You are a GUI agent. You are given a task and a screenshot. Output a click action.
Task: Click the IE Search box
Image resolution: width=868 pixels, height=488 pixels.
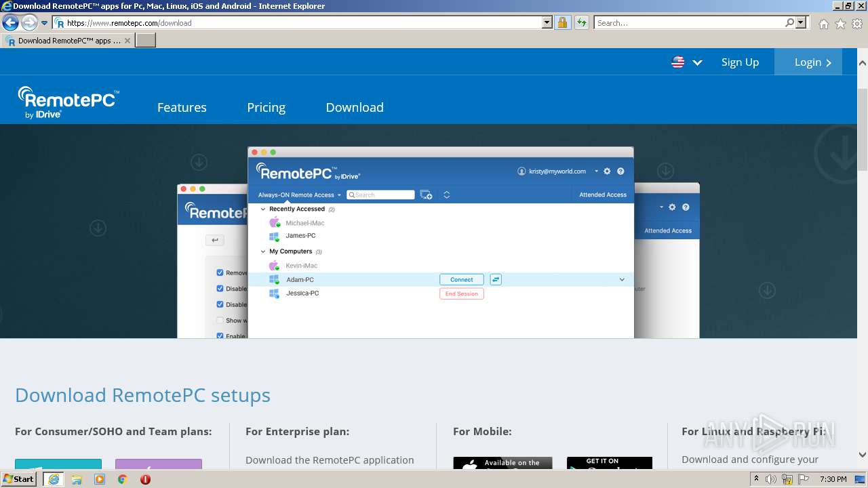point(689,23)
